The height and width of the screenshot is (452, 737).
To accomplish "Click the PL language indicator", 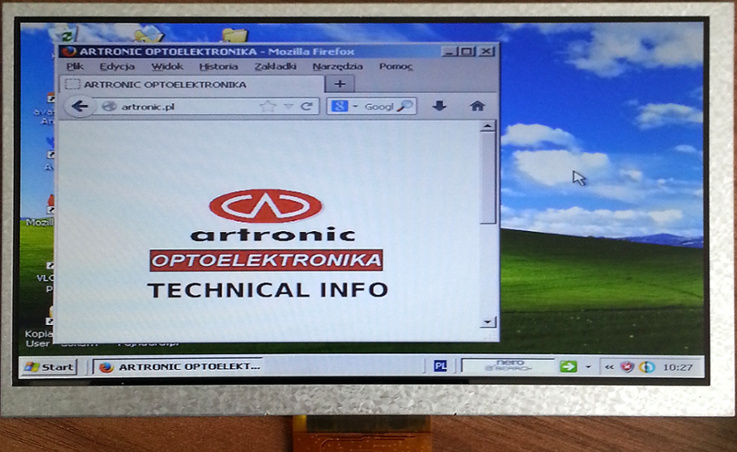I will click(x=440, y=366).
